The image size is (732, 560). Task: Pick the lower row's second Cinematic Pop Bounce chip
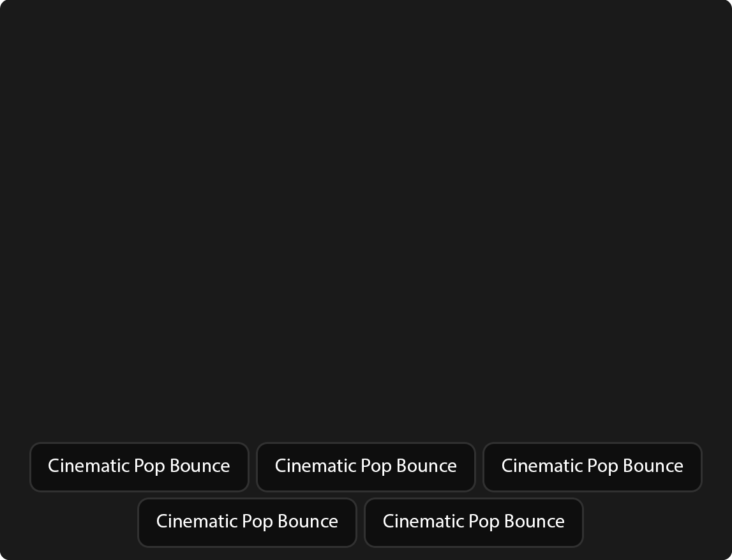tap(474, 522)
